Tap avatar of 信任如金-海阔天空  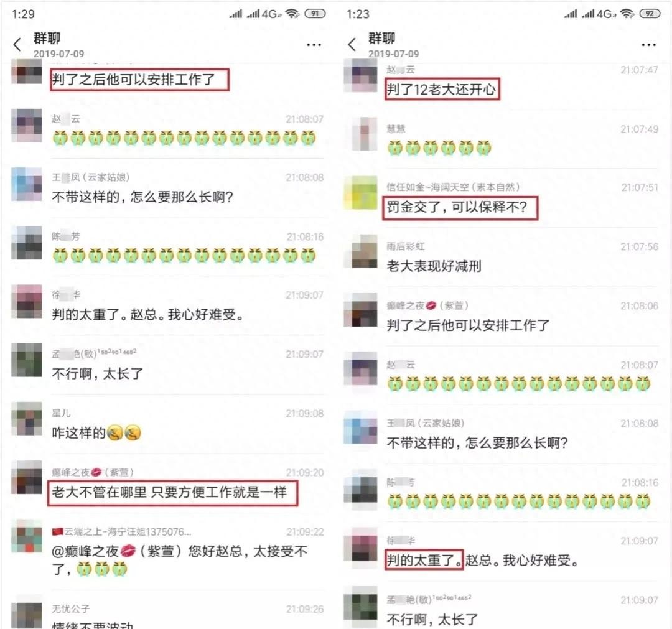click(361, 193)
